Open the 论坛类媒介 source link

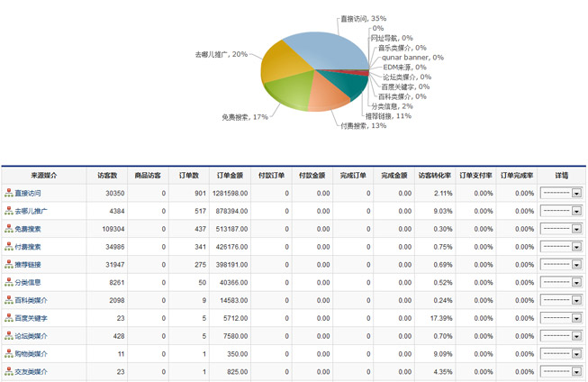pos(32,336)
